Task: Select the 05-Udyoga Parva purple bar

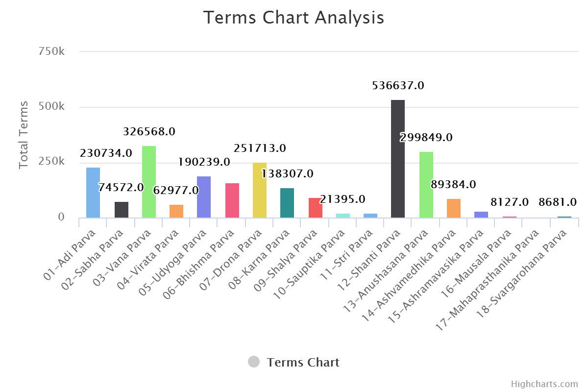Action: click(204, 197)
